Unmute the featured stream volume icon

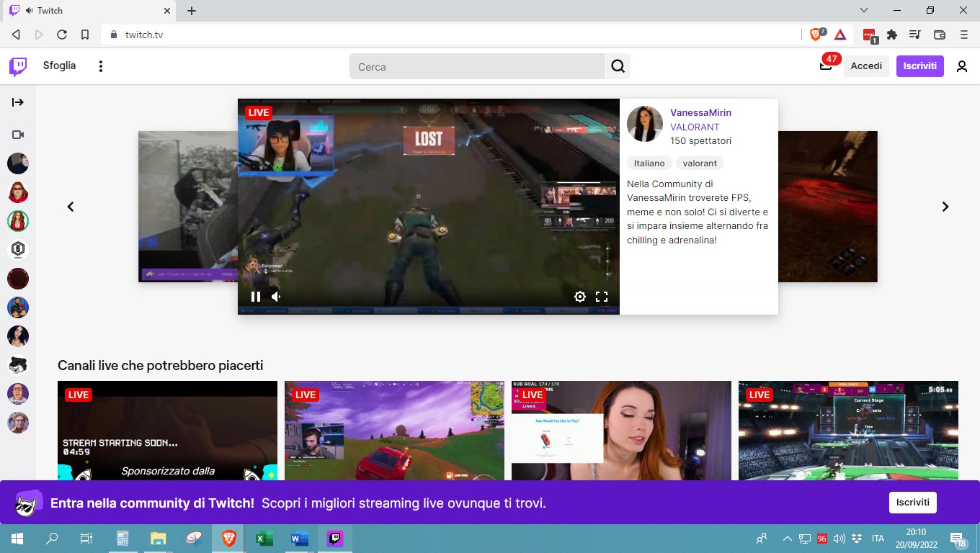tap(276, 297)
